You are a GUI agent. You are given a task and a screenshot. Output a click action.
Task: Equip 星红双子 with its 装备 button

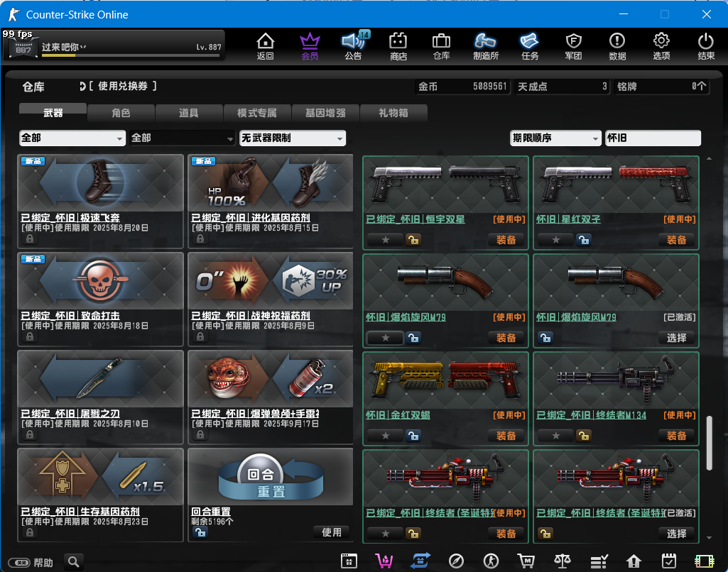(676, 240)
